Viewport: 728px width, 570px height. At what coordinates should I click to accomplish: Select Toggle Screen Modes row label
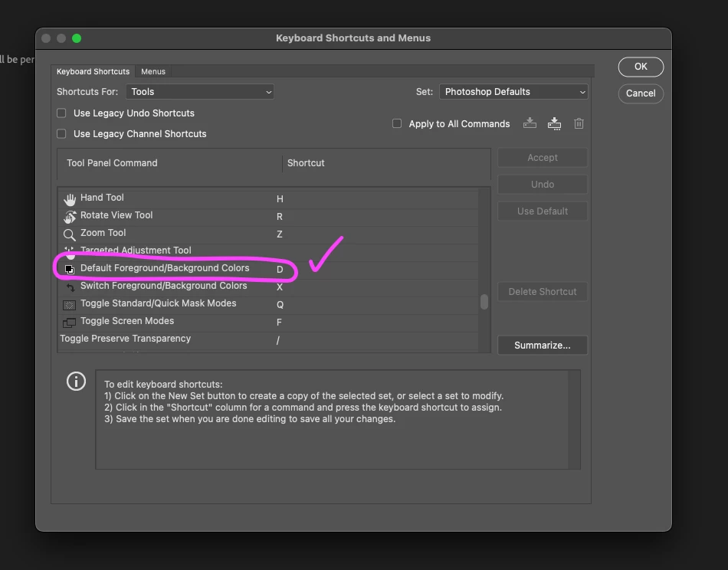coord(127,321)
